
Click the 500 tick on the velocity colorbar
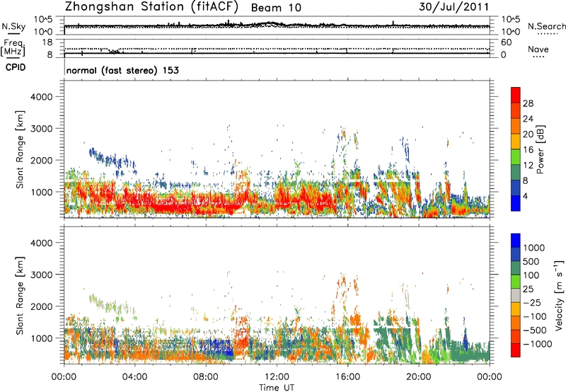531,261
